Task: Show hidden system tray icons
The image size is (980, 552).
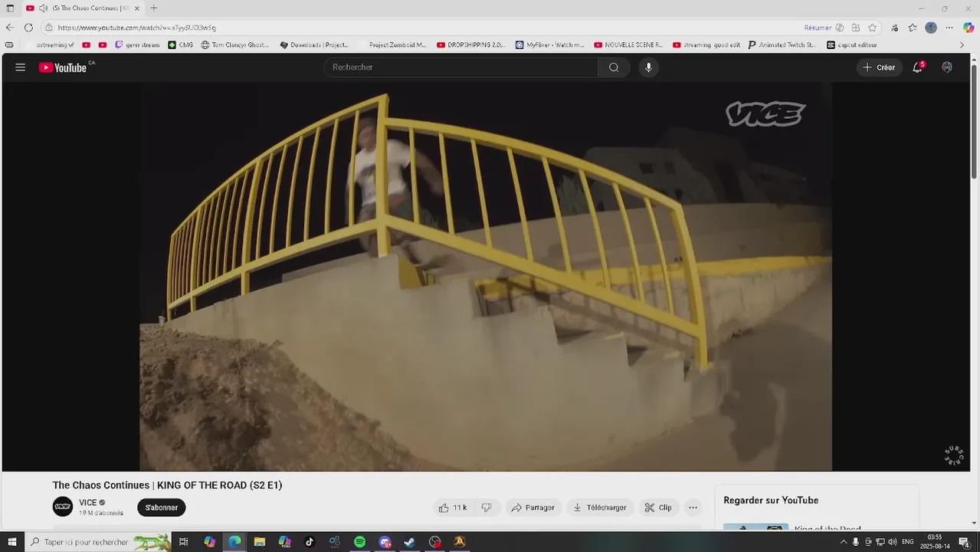Action: [x=844, y=542]
